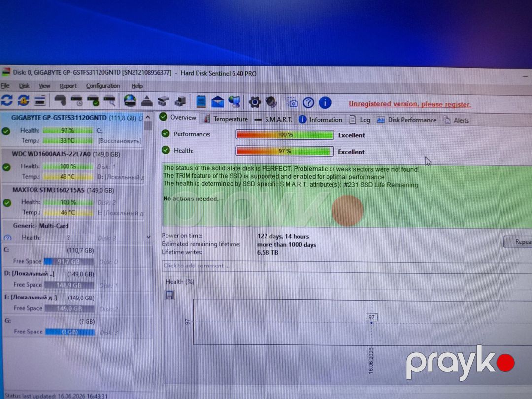
Task: Switch to the Disk Performance tab
Action: (x=406, y=120)
